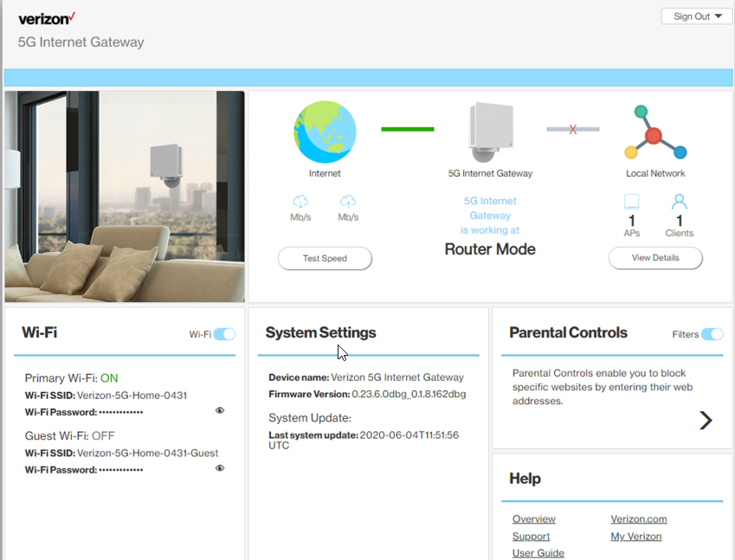Click the Test Speed button
The width and height of the screenshot is (735, 560).
[325, 258]
